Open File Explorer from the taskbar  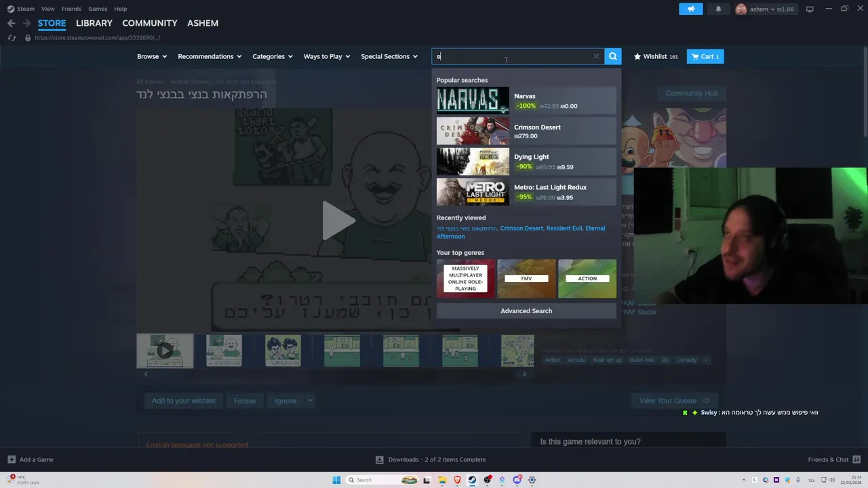[x=441, y=480]
